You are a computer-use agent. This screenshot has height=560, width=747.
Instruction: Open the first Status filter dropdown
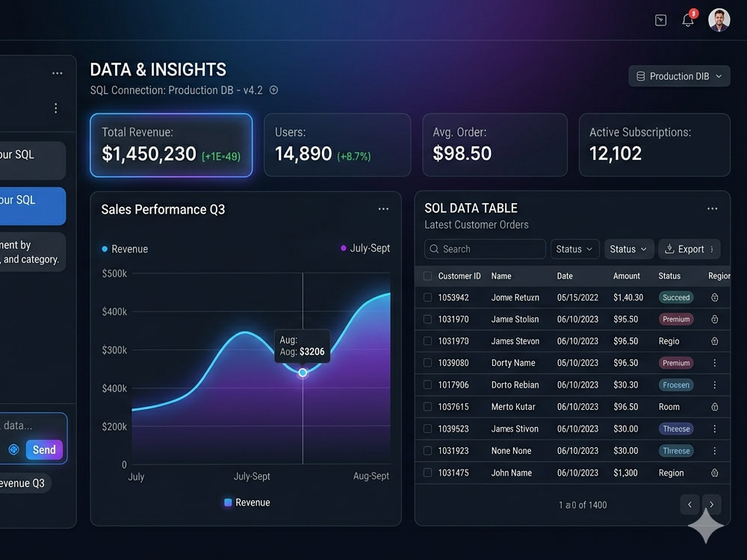(574, 249)
